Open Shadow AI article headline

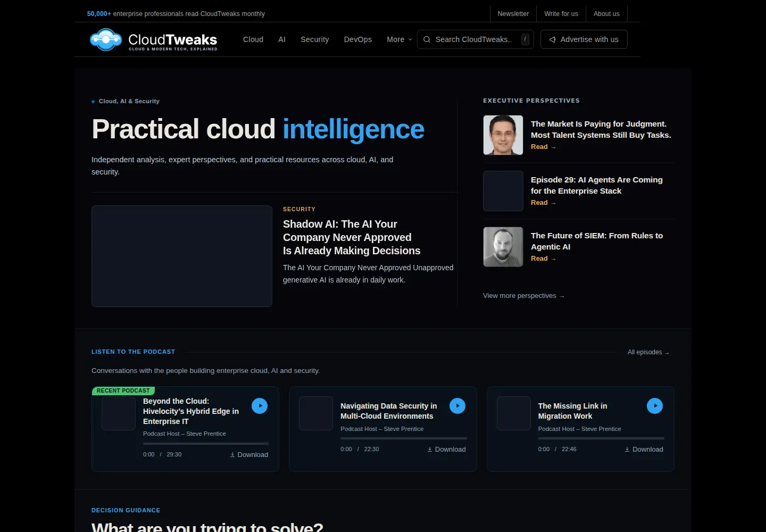point(352,237)
